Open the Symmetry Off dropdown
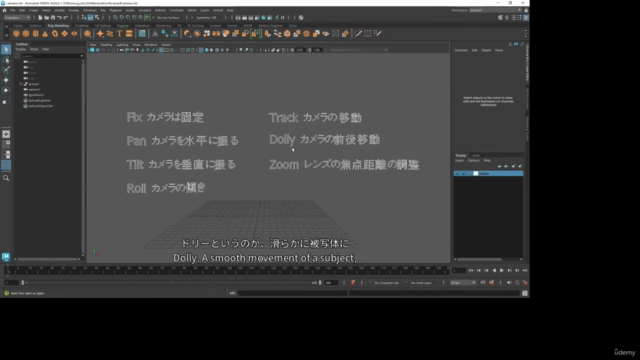 pos(208,18)
